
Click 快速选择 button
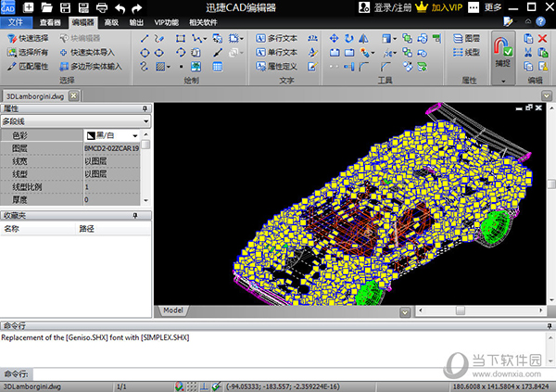[x=28, y=38]
